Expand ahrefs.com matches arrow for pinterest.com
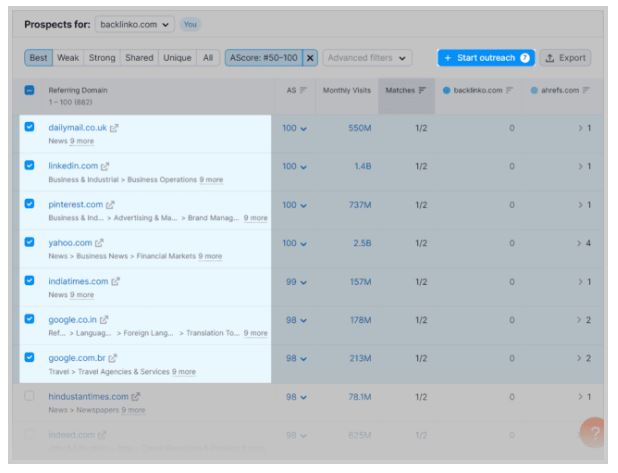This screenshot has width=618, height=473. [580, 205]
